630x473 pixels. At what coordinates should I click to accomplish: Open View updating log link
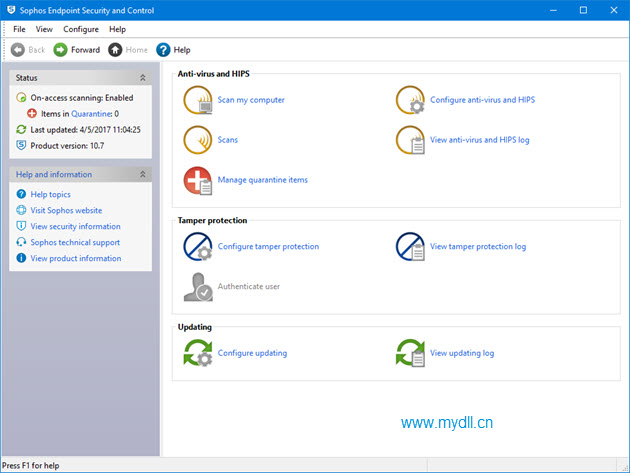click(x=462, y=353)
